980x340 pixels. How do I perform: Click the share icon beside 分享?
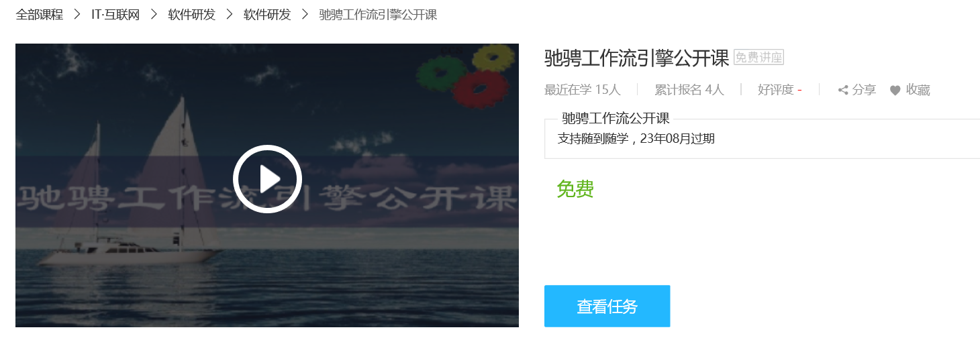[x=843, y=90]
